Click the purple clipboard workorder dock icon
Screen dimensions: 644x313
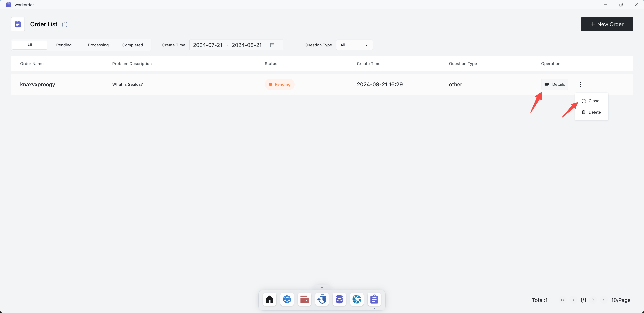[374, 299]
